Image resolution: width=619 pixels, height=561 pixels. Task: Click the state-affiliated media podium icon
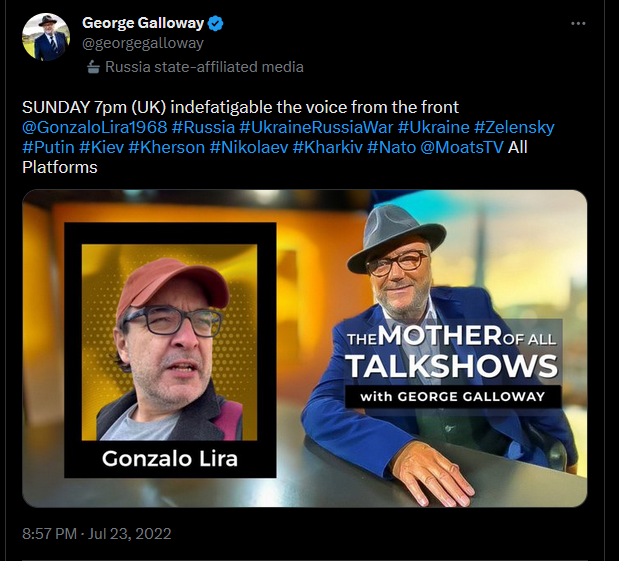[x=93, y=67]
